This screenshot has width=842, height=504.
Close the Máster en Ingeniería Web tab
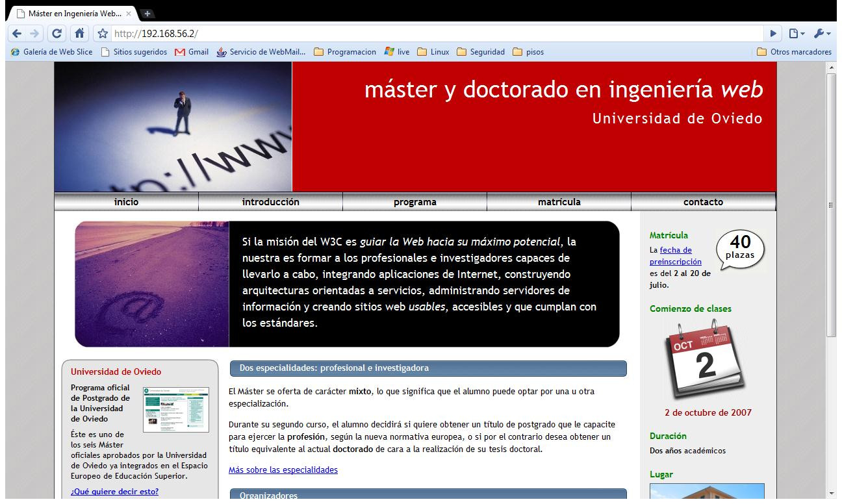point(129,14)
